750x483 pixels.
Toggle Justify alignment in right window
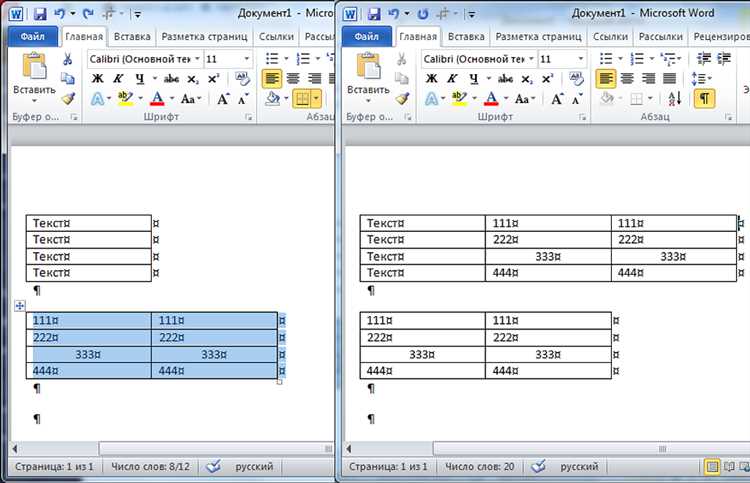(669, 78)
